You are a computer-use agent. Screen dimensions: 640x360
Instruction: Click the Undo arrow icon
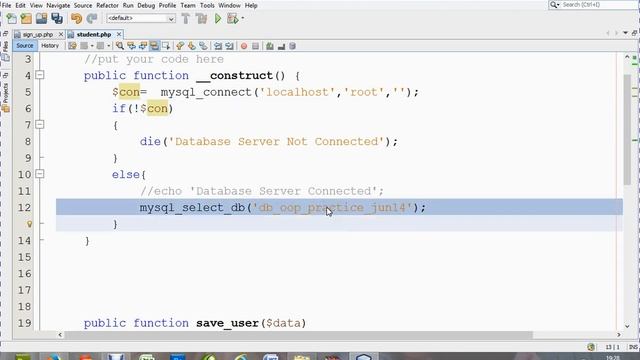pos(76,18)
